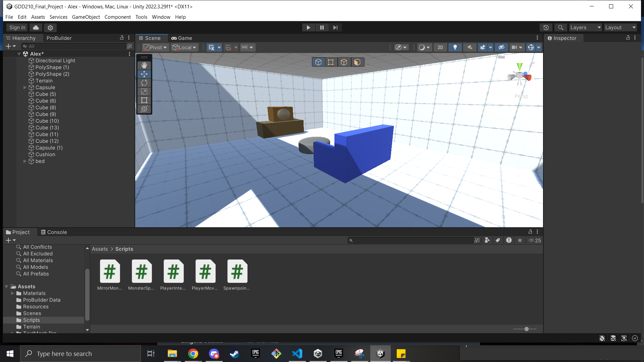The image size is (644, 362).
Task: Click the Sign in button
Action: tap(17, 27)
